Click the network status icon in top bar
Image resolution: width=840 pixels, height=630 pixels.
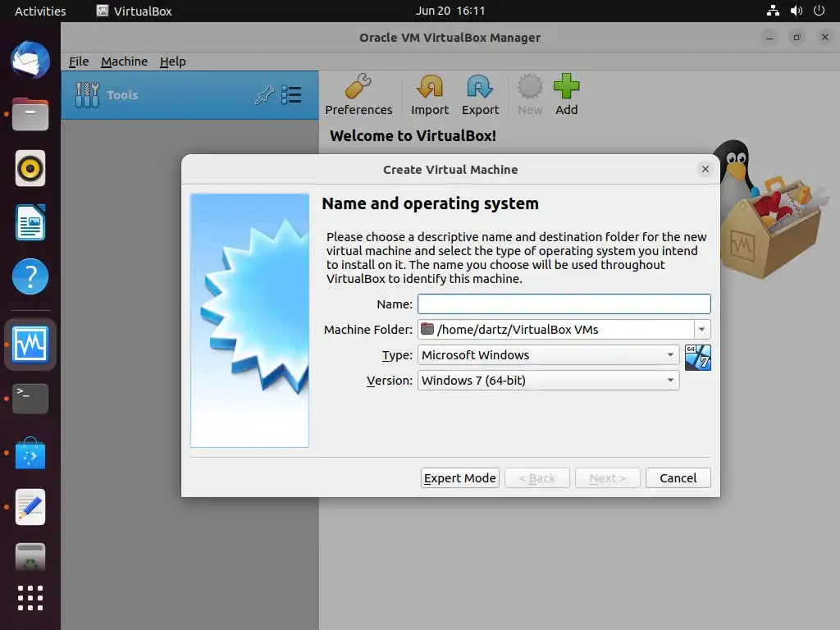point(773,11)
